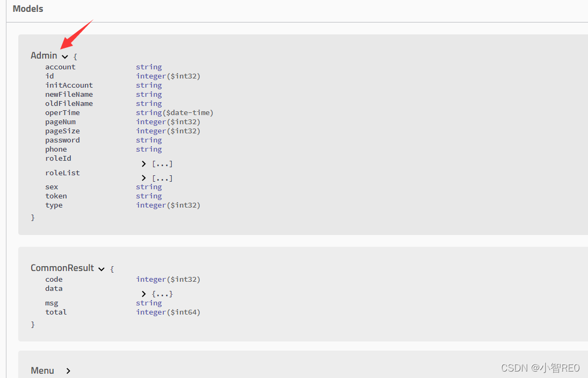The width and height of the screenshot is (588, 378).
Task: Select the oldFileName property name
Action: [x=69, y=103]
